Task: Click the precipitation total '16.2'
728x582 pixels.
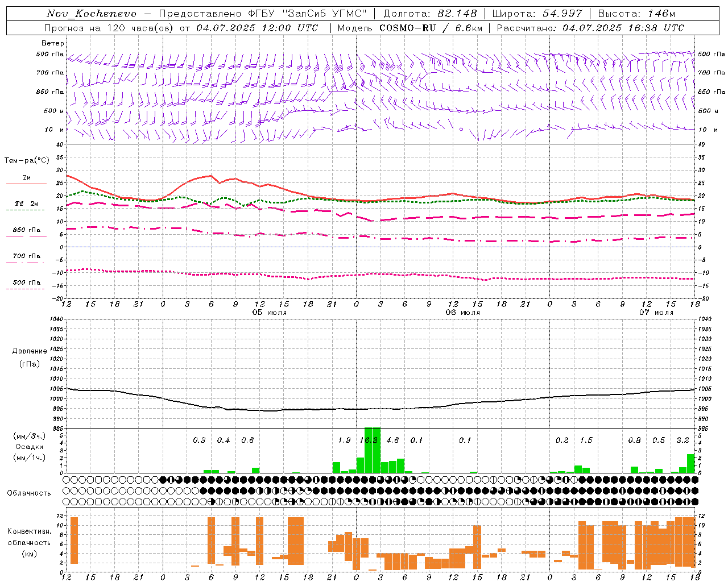Action: click(x=369, y=440)
